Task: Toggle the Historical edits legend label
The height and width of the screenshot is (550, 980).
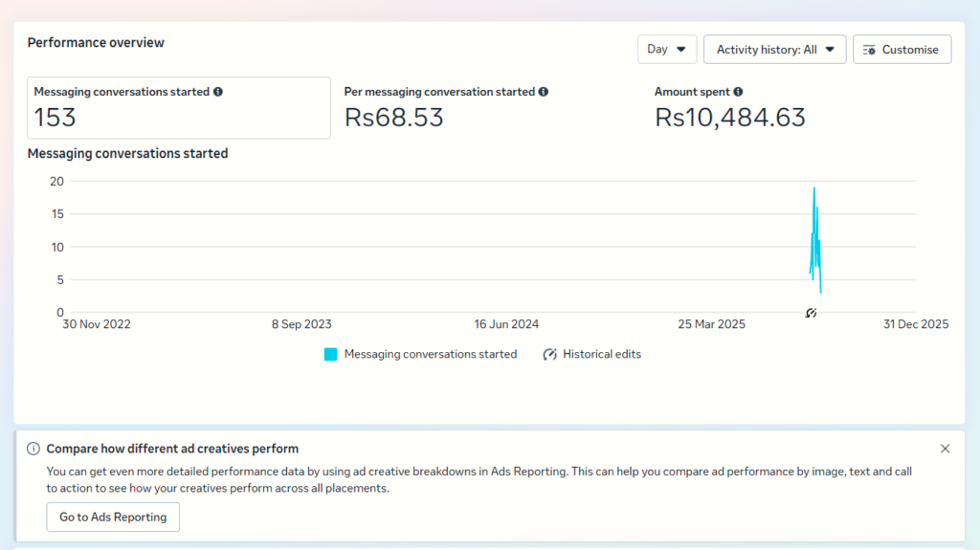Action: pos(601,354)
